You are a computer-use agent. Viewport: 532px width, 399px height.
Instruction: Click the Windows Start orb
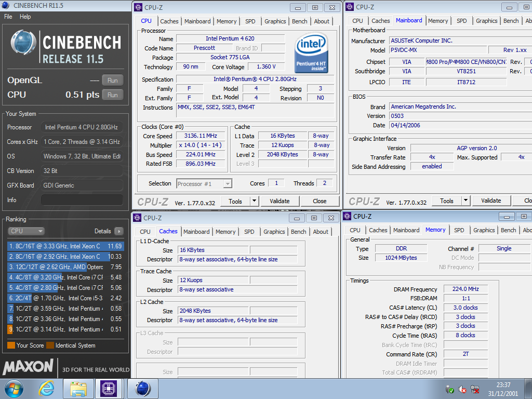click(x=14, y=389)
